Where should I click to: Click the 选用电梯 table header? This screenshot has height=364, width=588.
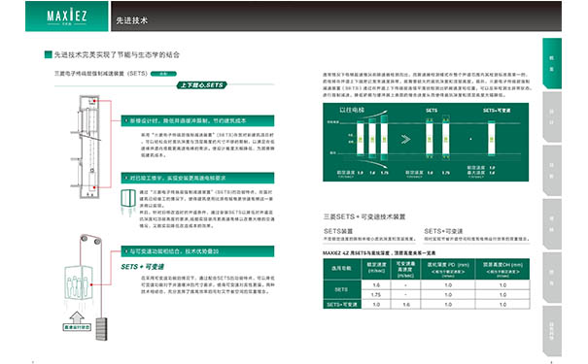click(342, 269)
